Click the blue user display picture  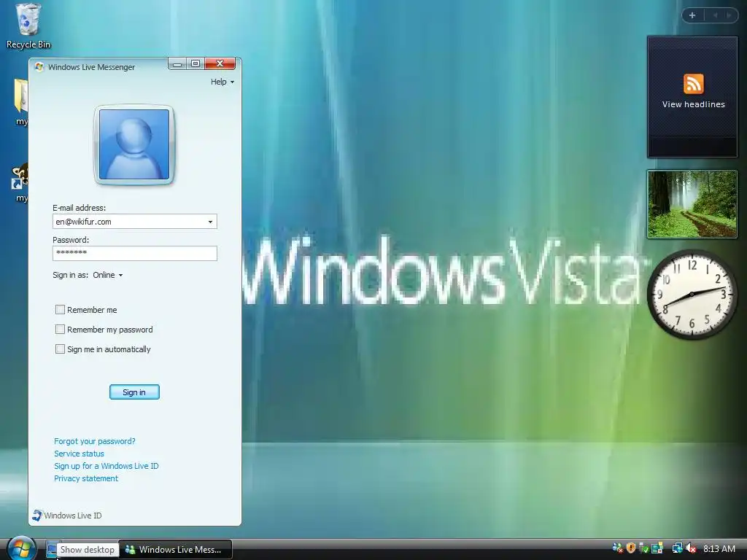[134, 144]
